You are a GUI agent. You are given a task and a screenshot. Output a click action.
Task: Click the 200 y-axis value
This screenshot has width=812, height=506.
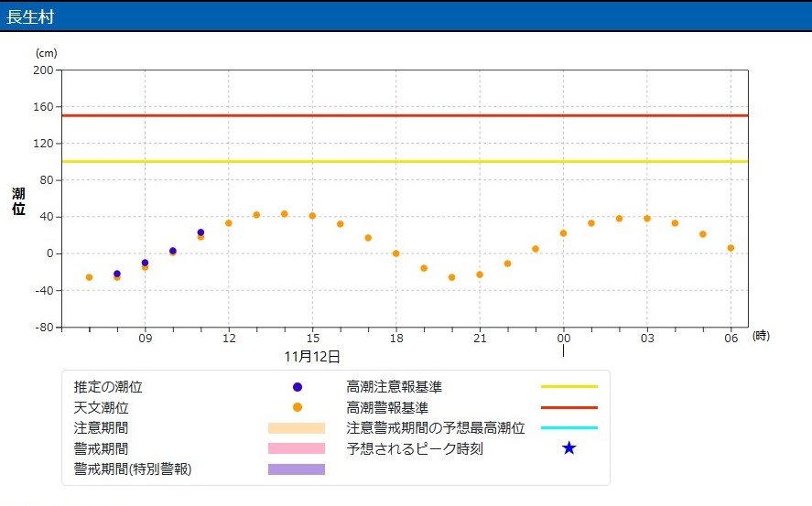click(44, 70)
